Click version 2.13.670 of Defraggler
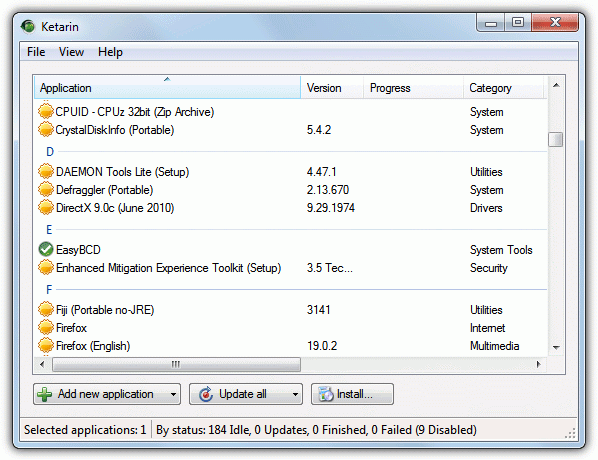Viewport: 598px width, 460px height. point(328,190)
